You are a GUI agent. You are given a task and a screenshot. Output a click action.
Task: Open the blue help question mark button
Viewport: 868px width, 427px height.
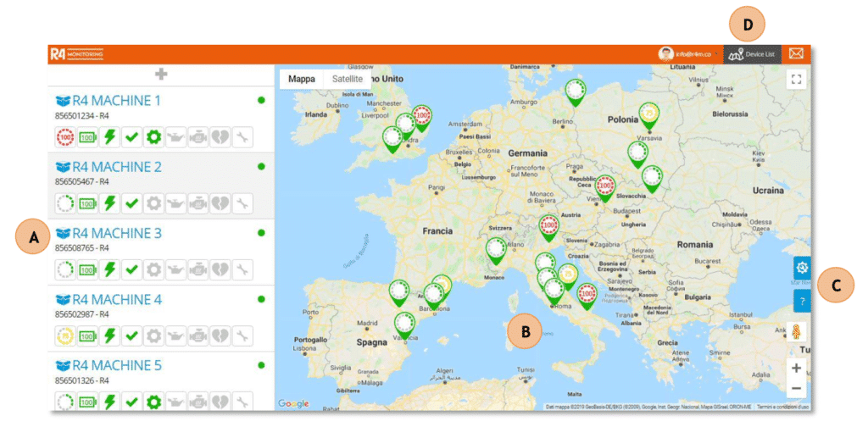pyautogui.click(x=802, y=301)
